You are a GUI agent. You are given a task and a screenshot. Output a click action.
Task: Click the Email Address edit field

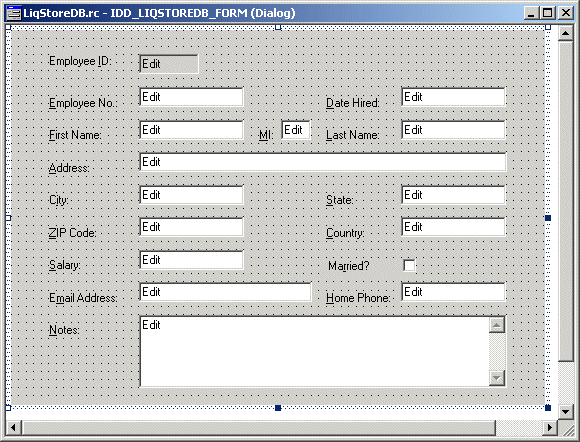(225, 292)
